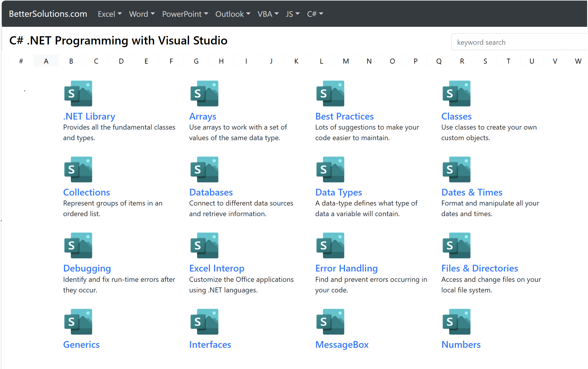Image resolution: width=588 pixels, height=369 pixels.
Task: Click the Arrays topic icon
Action: pos(204,93)
